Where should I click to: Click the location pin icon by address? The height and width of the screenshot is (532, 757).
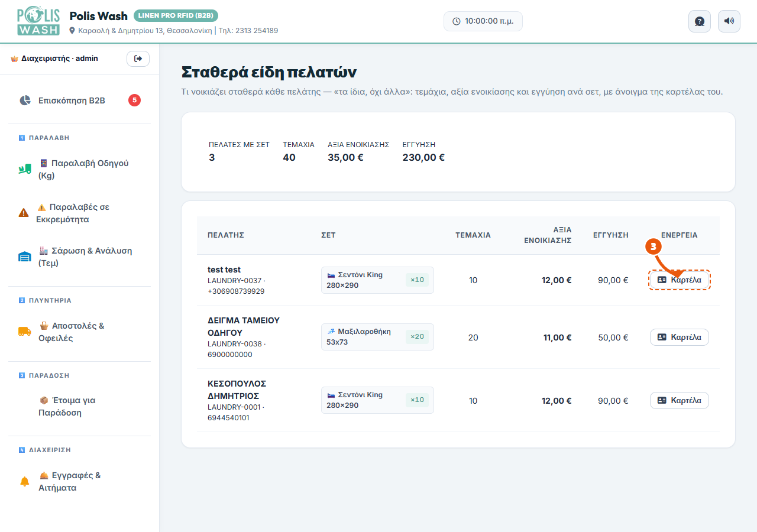pos(73,31)
